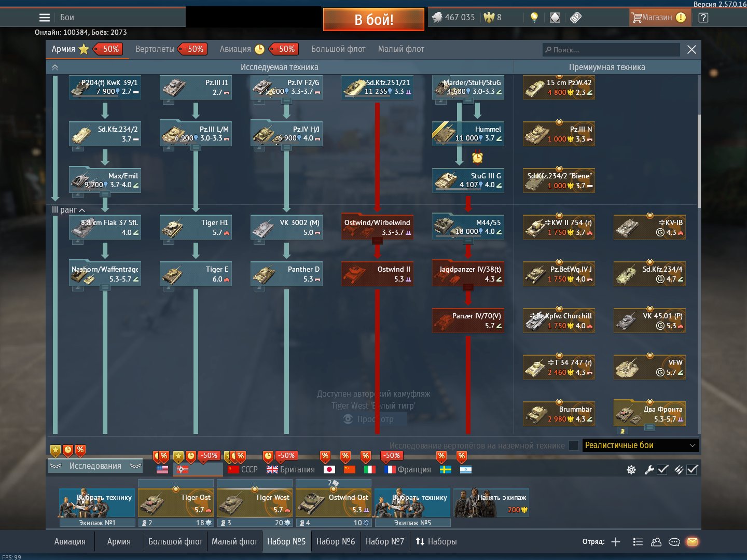This screenshot has height=560, width=747.
Task: Select the СССР flag nation
Action: pyautogui.click(x=243, y=469)
